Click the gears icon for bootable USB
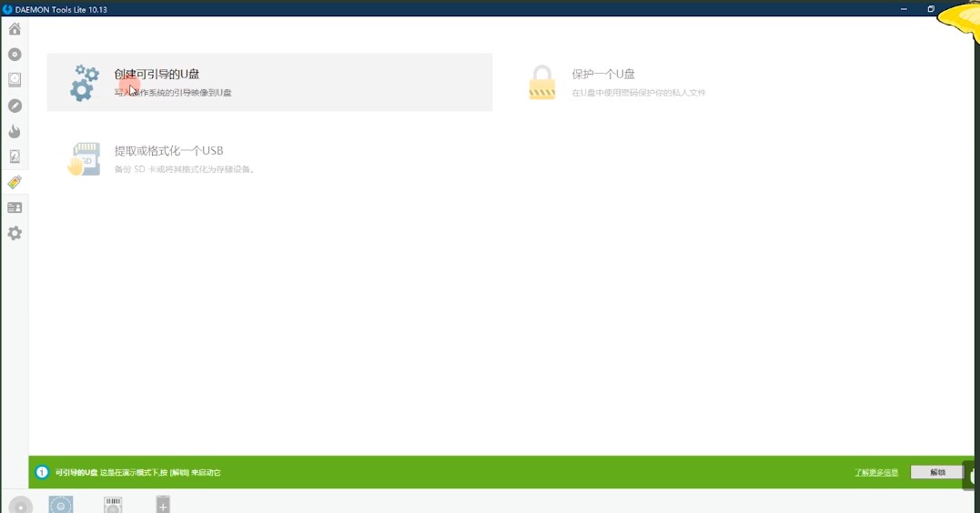 point(85,83)
